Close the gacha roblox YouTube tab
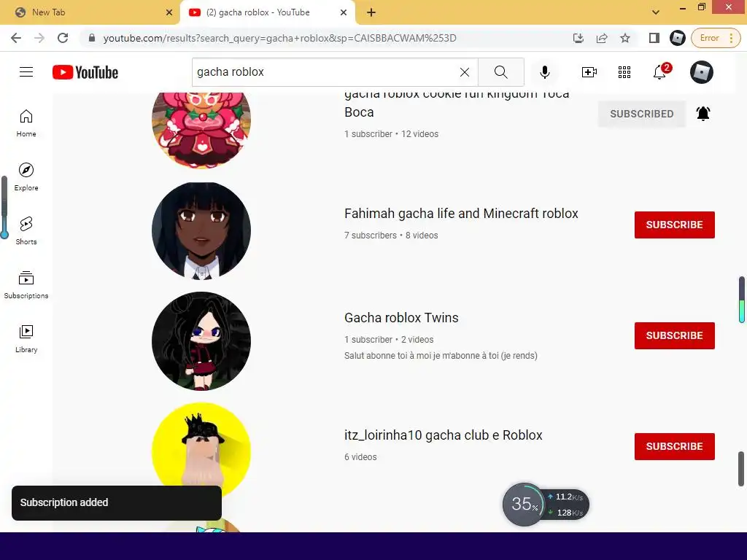 click(344, 12)
